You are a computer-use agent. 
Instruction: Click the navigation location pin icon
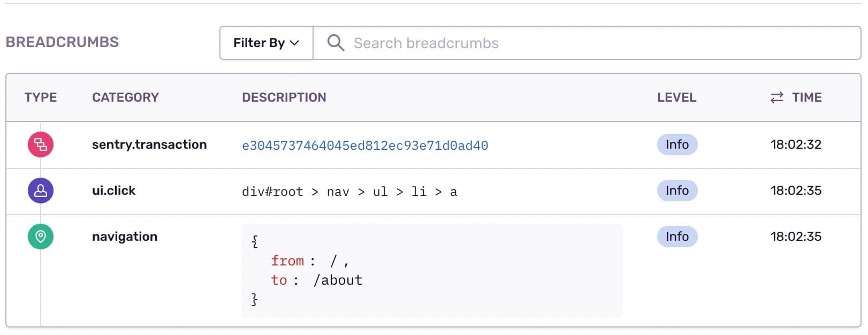pos(41,237)
